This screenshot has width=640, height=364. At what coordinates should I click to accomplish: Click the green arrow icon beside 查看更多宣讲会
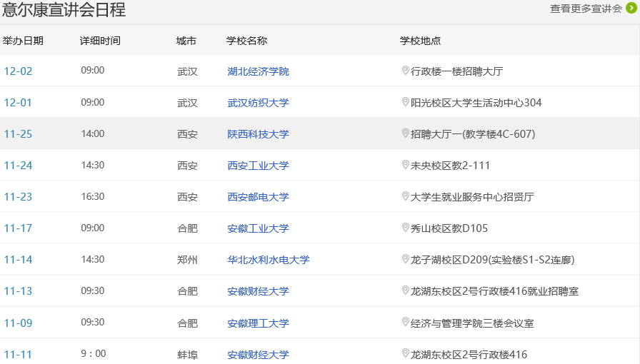[631, 8]
